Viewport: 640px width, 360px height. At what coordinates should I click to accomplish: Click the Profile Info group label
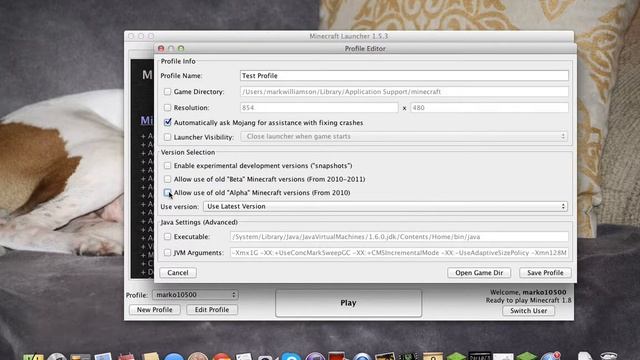pos(178,61)
